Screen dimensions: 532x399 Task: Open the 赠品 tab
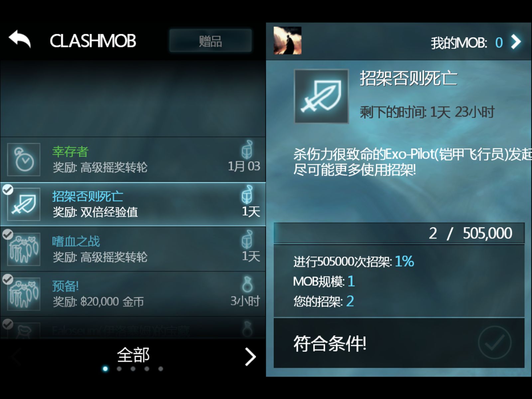[210, 41]
